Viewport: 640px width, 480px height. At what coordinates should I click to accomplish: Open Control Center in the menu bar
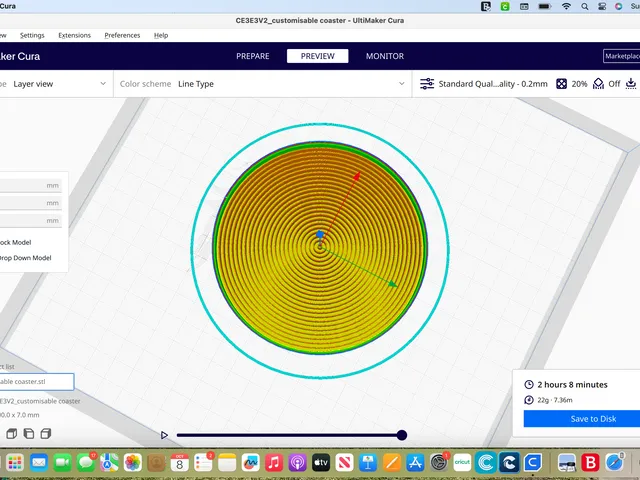pos(602,7)
